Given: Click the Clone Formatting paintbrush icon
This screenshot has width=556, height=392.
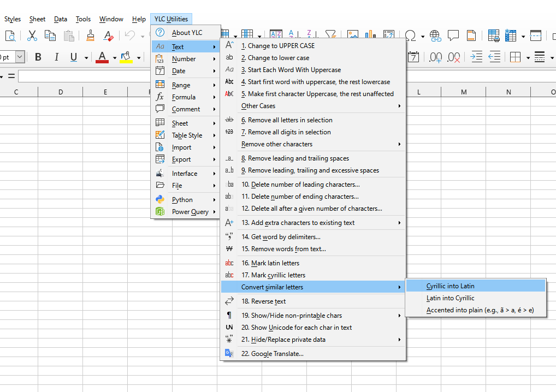Looking at the screenshot, I should pos(90,36).
